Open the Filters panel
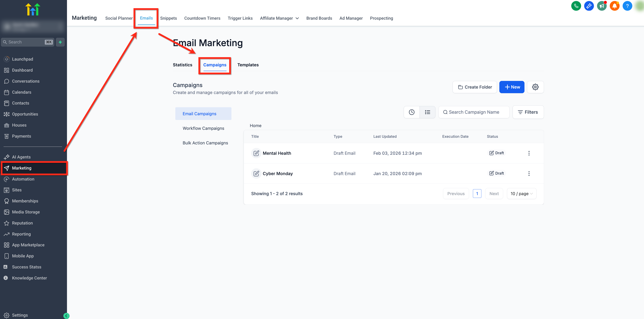The image size is (644, 319). (x=528, y=112)
